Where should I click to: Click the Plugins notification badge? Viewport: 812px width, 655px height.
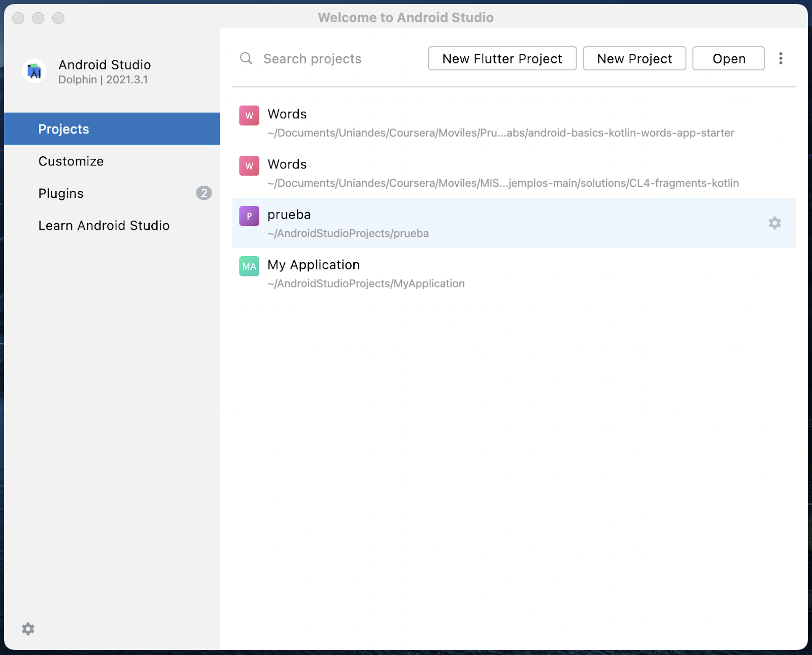[x=204, y=193]
